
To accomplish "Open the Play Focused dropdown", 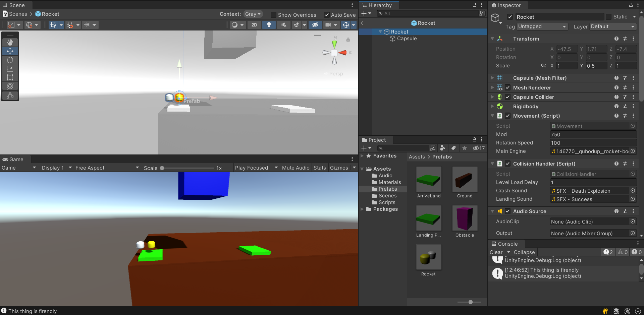I will [x=256, y=168].
